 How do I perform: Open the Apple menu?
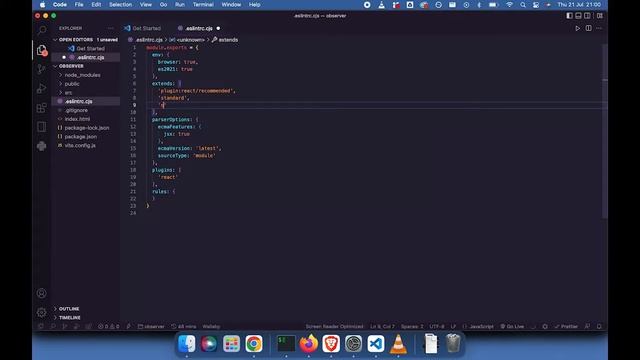point(42,4)
